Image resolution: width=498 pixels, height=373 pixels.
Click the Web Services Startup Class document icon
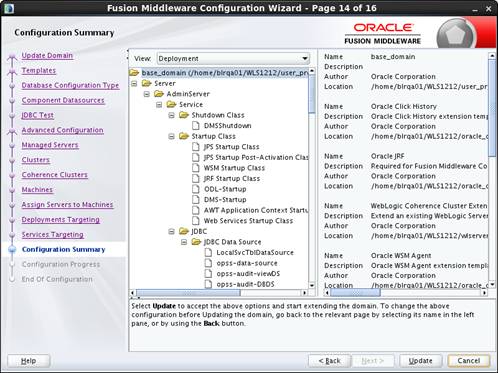click(x=196, y=221)
